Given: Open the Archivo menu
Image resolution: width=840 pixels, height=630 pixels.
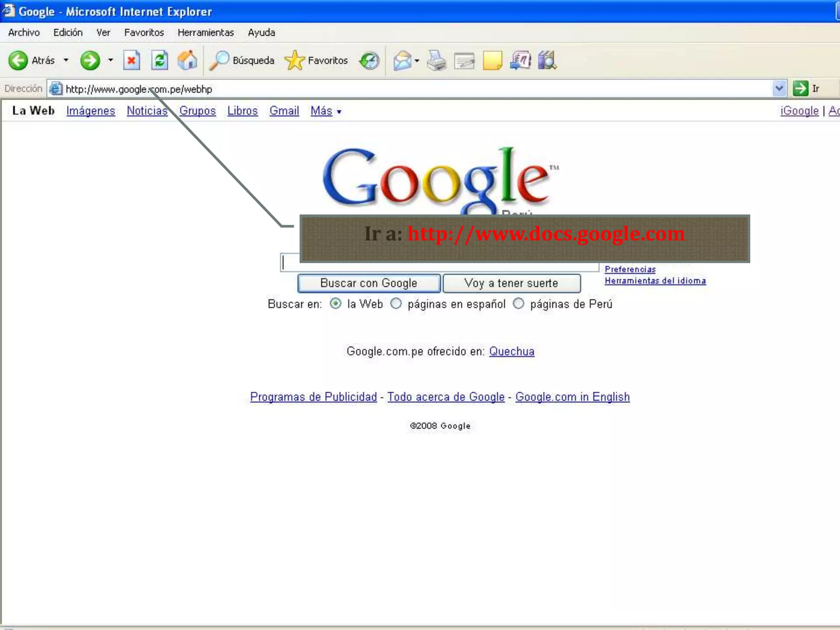Looking at the screenshot, I should tap(24, 32).
